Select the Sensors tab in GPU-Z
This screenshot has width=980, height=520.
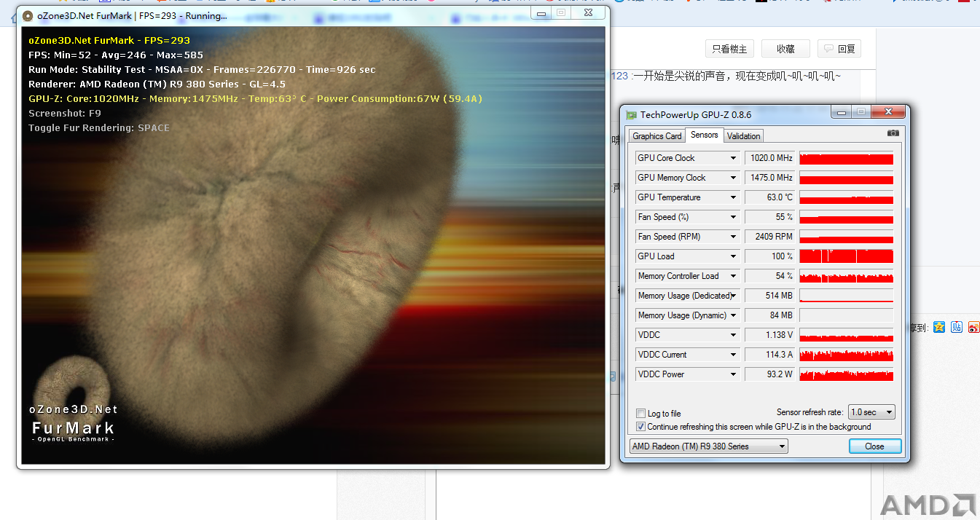pyautogui.click(x=704, y=135)
